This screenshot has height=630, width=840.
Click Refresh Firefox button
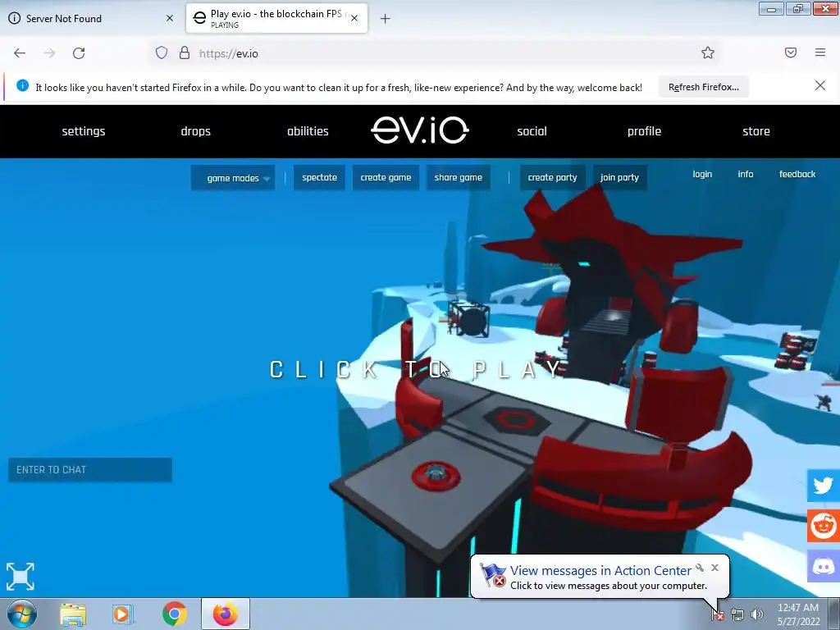click(703, 87)
